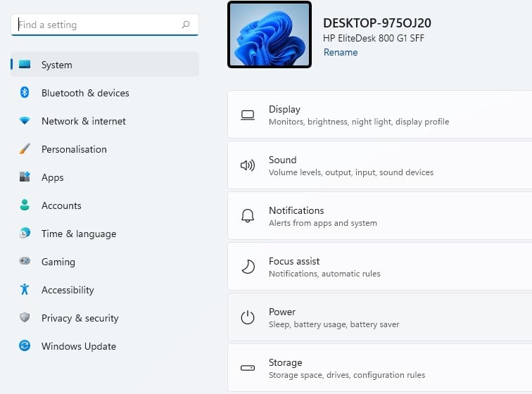The width and height of the screenshot is (532, 394).
Task: Click the Display laptop icon
Action: (248, 115)
